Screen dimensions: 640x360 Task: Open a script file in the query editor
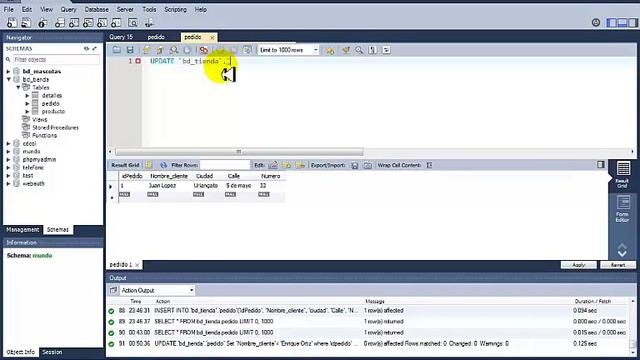click(x=117, y=50)
